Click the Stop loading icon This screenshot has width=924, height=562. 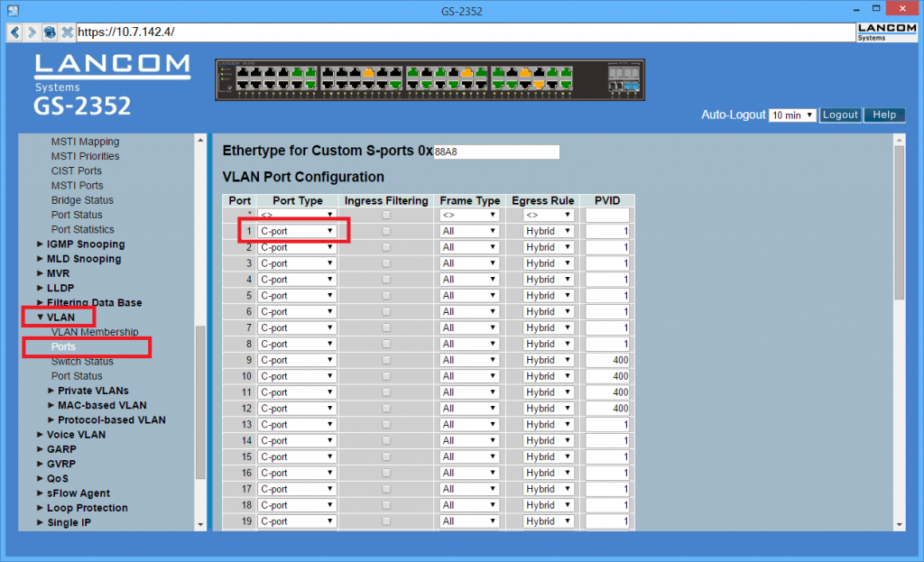67,32
